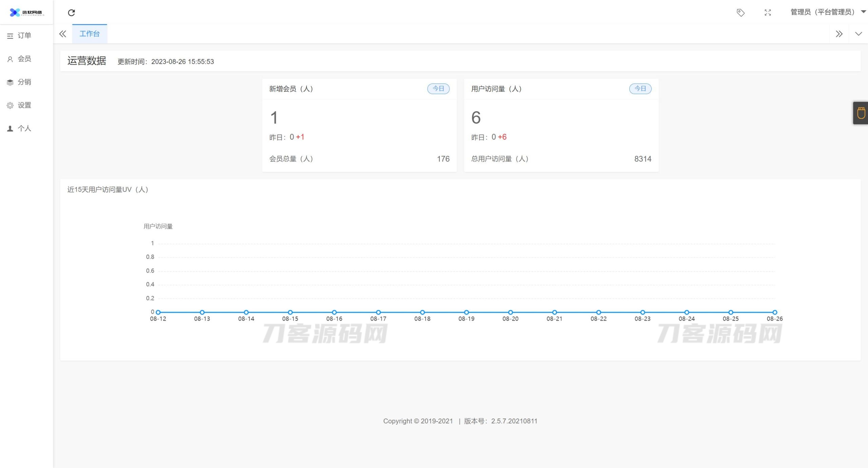
Task: Select the 08-19 data point on the UV chart
Action: tap(466, 312)
